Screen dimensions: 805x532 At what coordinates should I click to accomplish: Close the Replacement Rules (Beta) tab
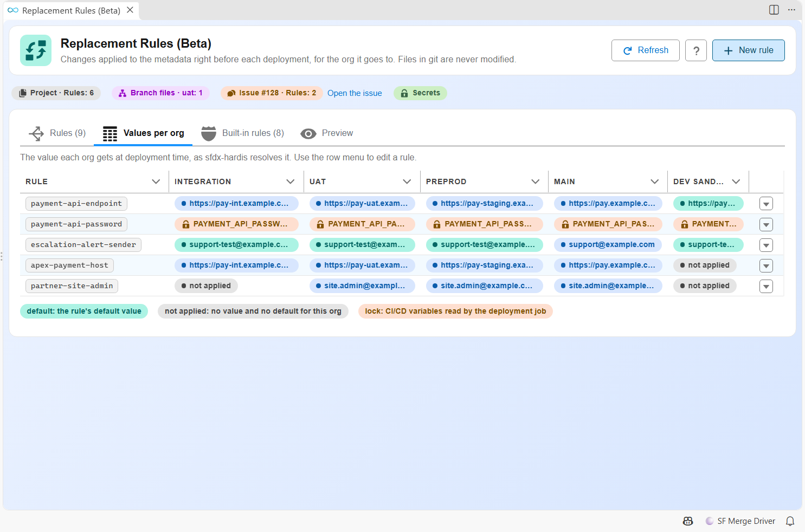pos(130,10)
